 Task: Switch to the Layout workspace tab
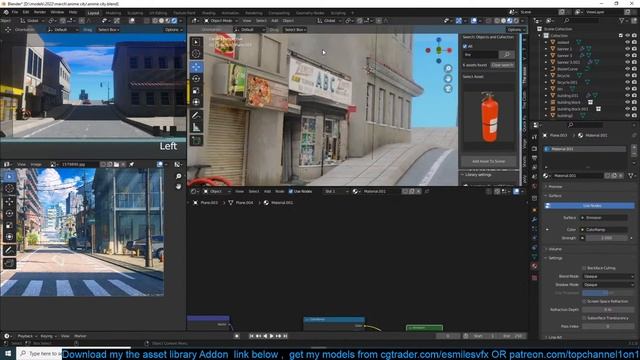(93, 13)
